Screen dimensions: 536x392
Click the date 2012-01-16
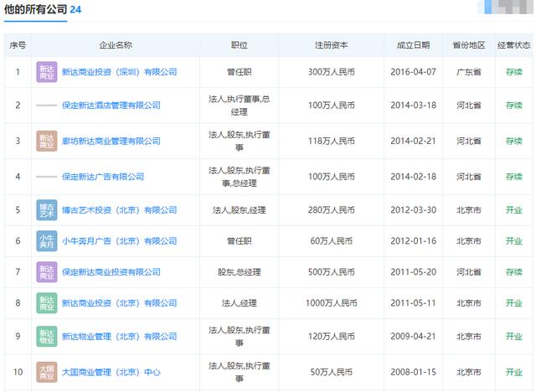click(413, 241)
